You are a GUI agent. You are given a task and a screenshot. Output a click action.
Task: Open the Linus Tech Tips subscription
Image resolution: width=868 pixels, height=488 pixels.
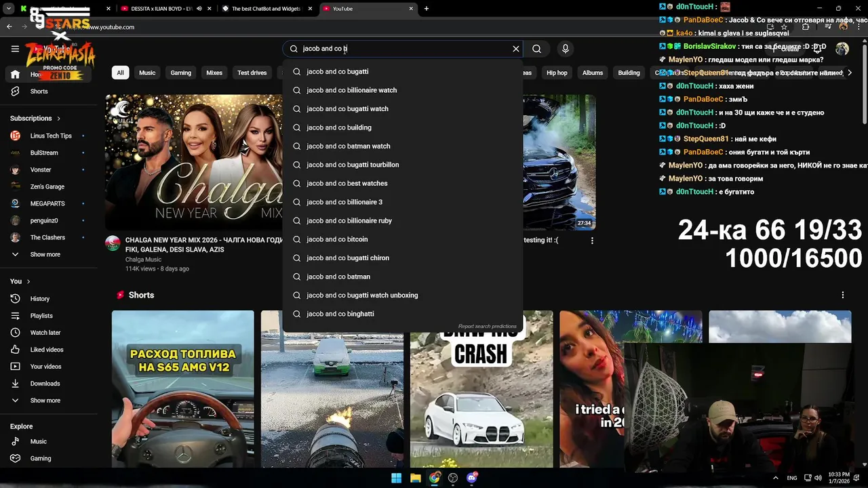point(49,136)
